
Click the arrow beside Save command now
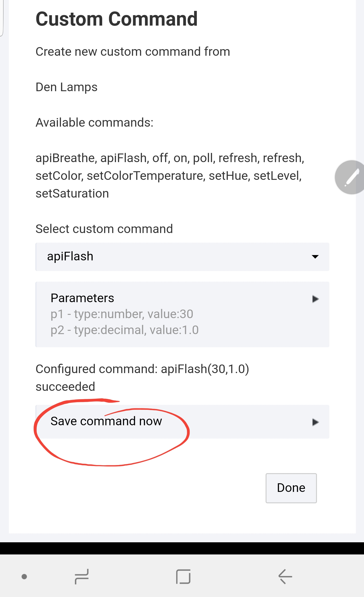click(x=315, y=422)
